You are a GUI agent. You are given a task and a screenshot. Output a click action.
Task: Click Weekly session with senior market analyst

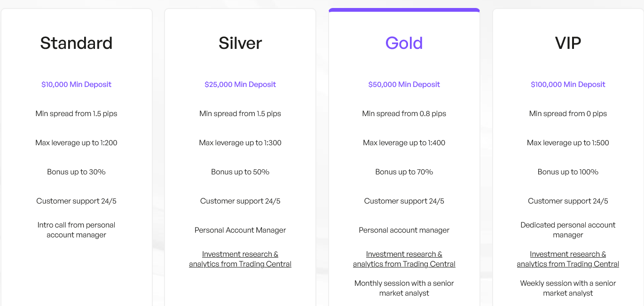point(568,288)
